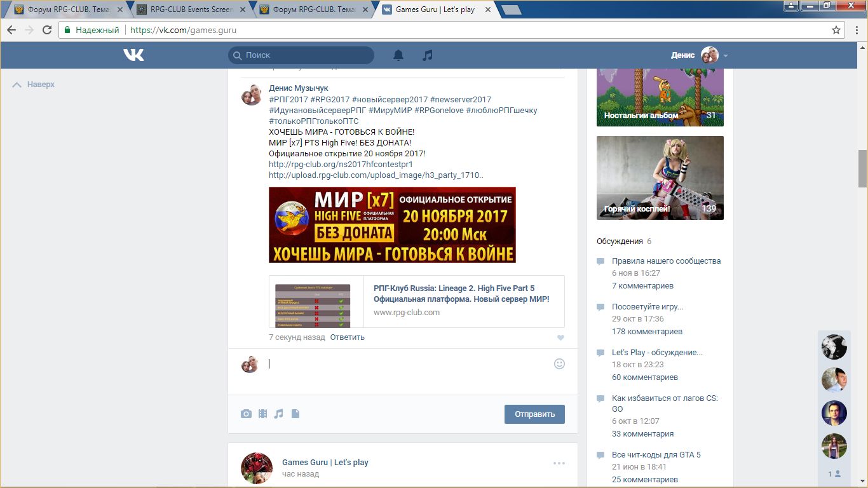Viewport: 868px width, 488px height.
Task: Click the VK search field
Action: coord(301,55)
